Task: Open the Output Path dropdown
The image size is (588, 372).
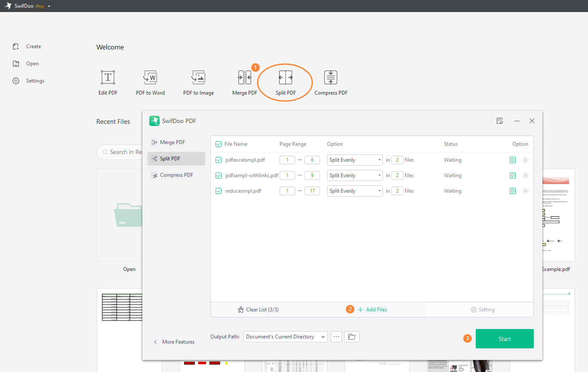Action: 286,337
